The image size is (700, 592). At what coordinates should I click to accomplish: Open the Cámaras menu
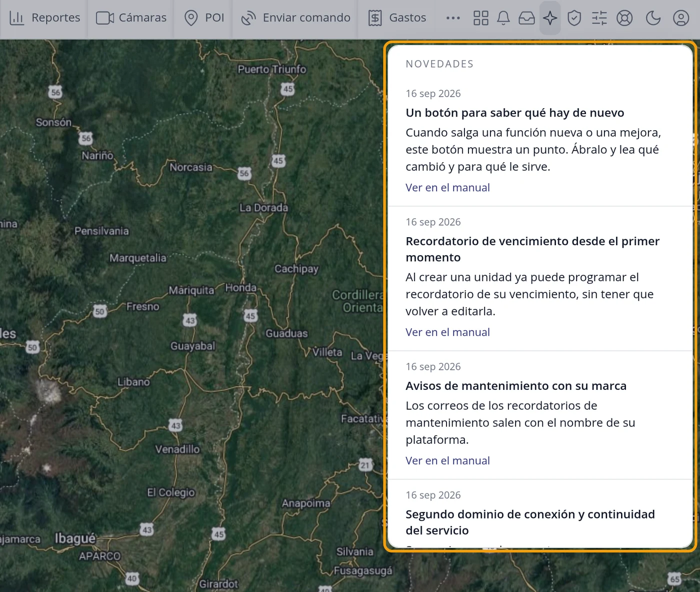(x=131, y=18)
